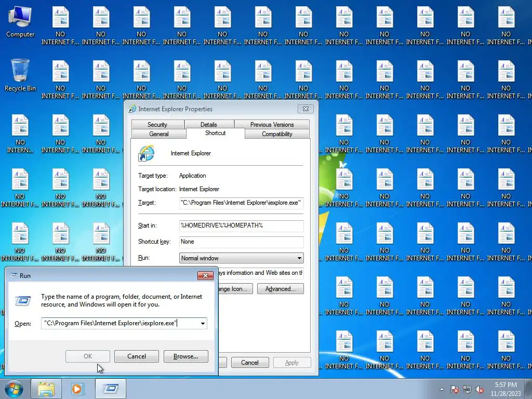Image resolution: width=532 pixels, height=399 pixels.
Task: Open the clock showing 5:57 PM
Action: [506, 389]
